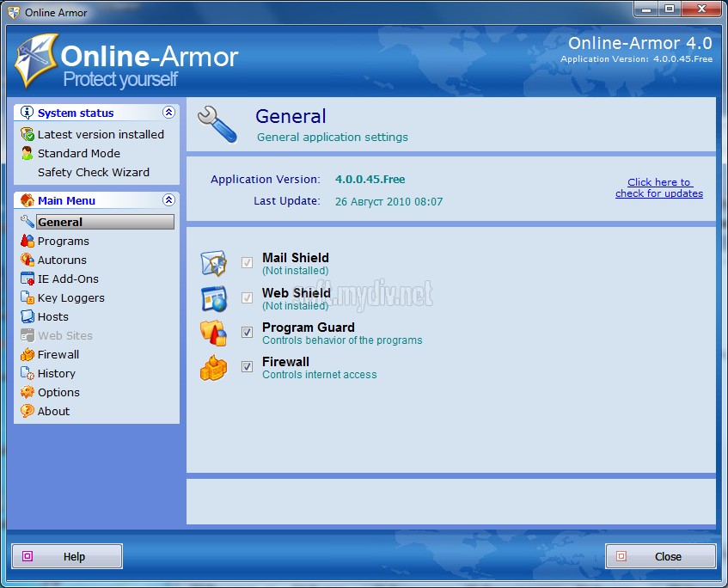
Task: Disable the Program Guard checkbox
Action: pos(247,332)
